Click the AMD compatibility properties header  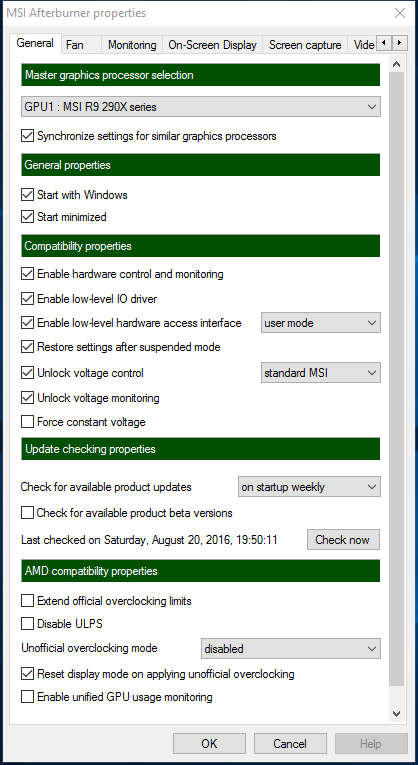coord(200,571)
